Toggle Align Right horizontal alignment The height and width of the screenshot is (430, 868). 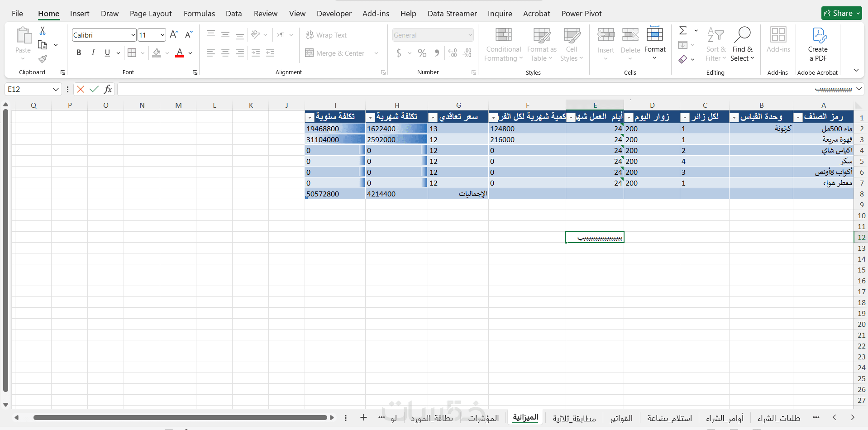click(x=239, y=53)
